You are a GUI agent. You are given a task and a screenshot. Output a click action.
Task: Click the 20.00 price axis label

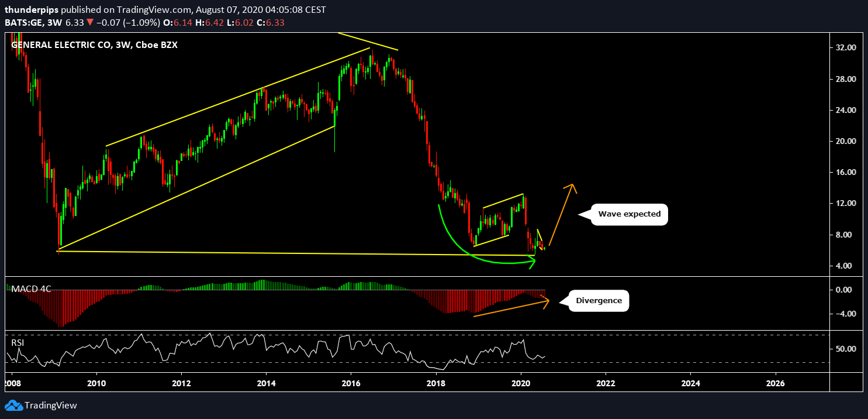[846, 141]
